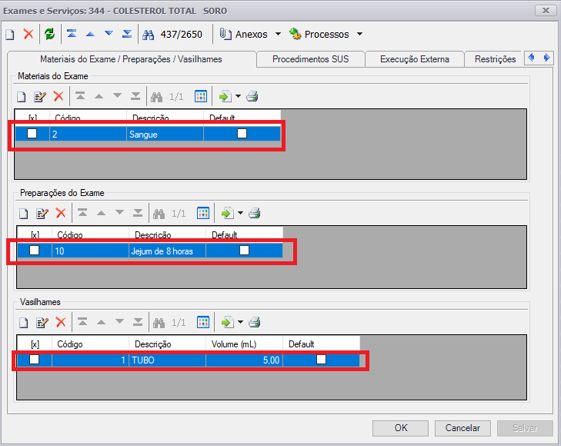Expand the Processos dropdown arrow
The height and width of the screenshot is (446, 561).
point(360,34)
